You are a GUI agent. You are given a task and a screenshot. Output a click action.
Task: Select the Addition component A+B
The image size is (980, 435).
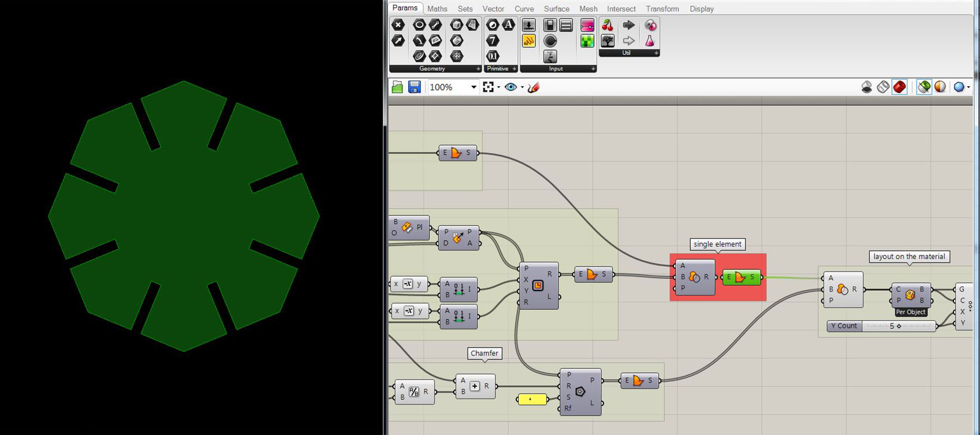(x=475, y=386)
